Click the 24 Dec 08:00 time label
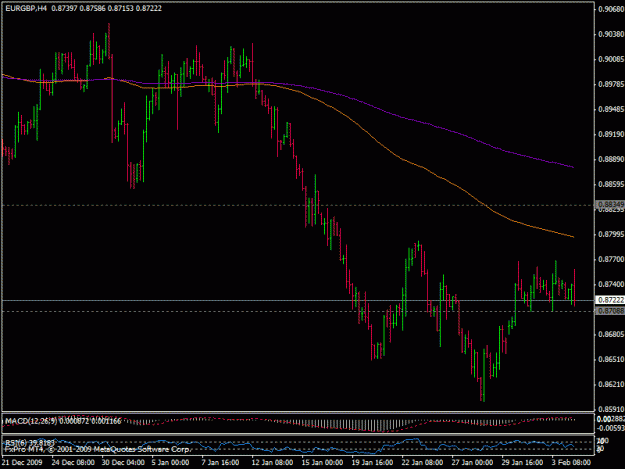 [73, 463]
